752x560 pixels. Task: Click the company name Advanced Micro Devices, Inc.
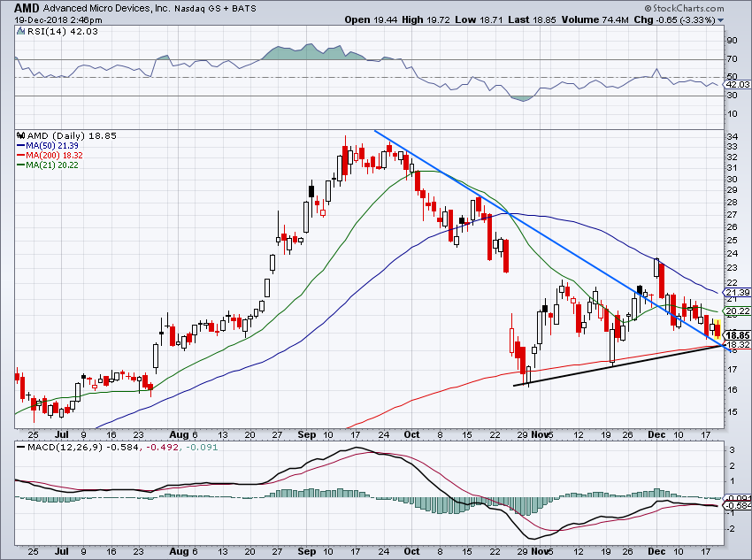(x=106, y=8)
